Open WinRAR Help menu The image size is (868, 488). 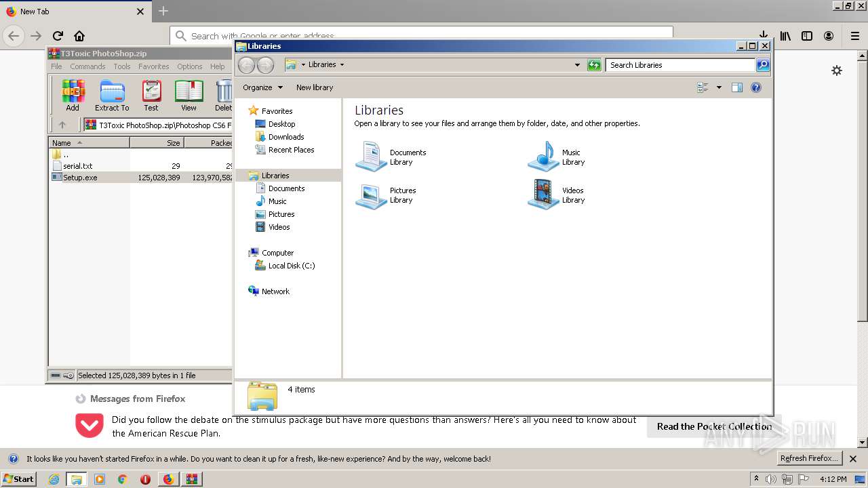[x=218, y=66]
